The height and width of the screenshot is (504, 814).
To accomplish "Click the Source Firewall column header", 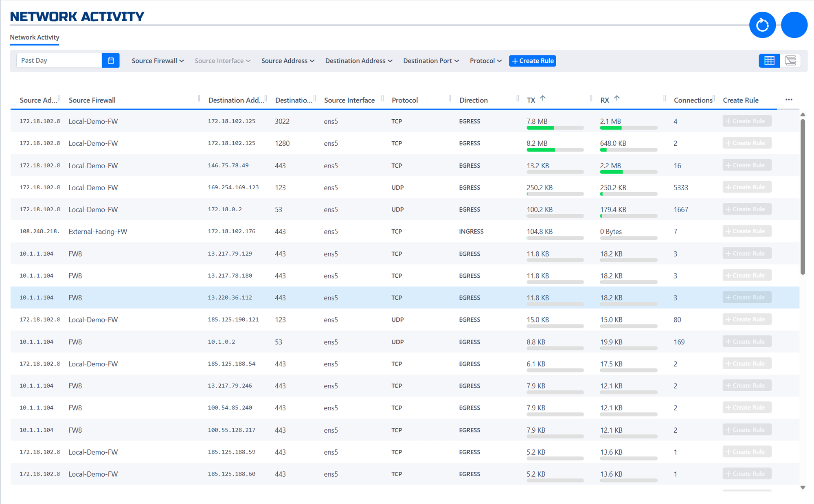I will pos(92,100).
